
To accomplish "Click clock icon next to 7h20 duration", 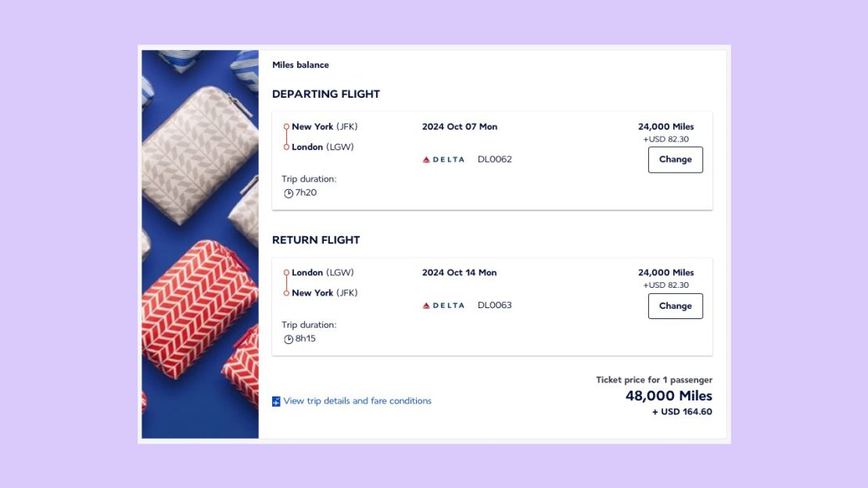I will (x=289, y=193).
